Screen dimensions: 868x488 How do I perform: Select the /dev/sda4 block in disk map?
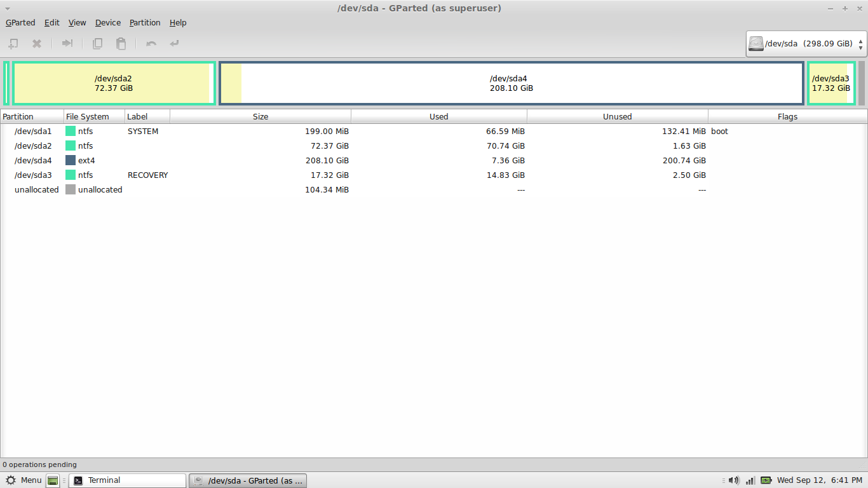point(511,83)
